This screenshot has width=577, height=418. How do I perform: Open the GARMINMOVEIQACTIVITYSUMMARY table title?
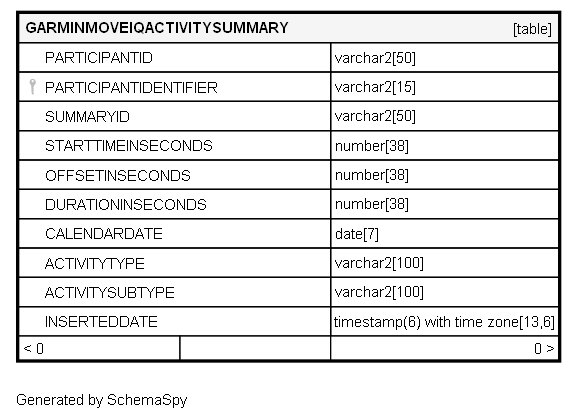[x=157, y=28]
